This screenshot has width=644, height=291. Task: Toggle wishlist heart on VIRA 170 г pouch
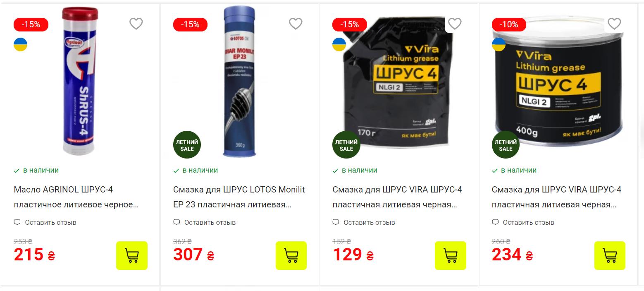[455, 24]
